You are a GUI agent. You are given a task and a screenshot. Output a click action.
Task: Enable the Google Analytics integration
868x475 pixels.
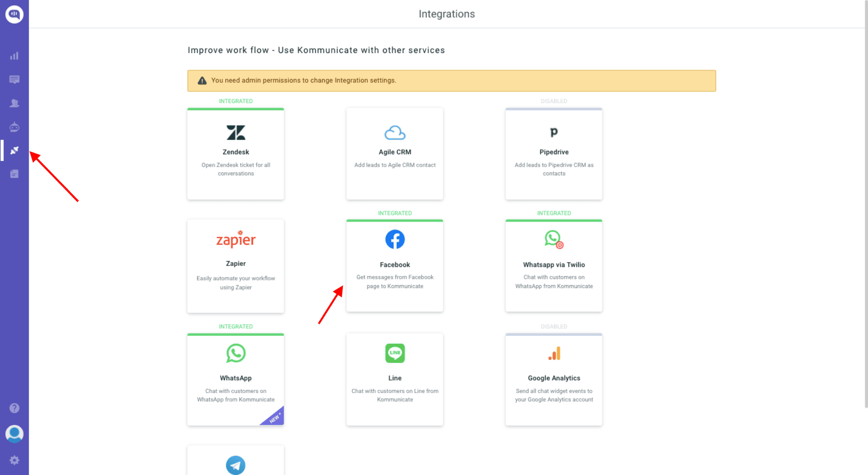(554, 379)
